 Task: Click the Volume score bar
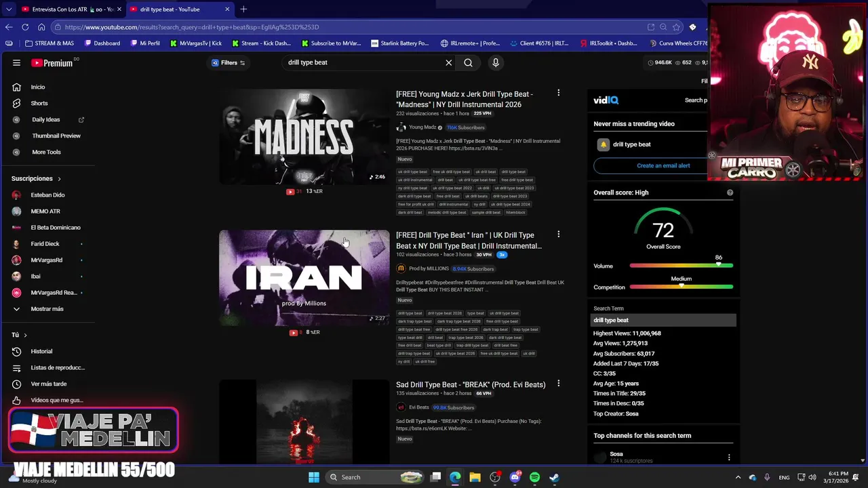click(x=681, y=266)
